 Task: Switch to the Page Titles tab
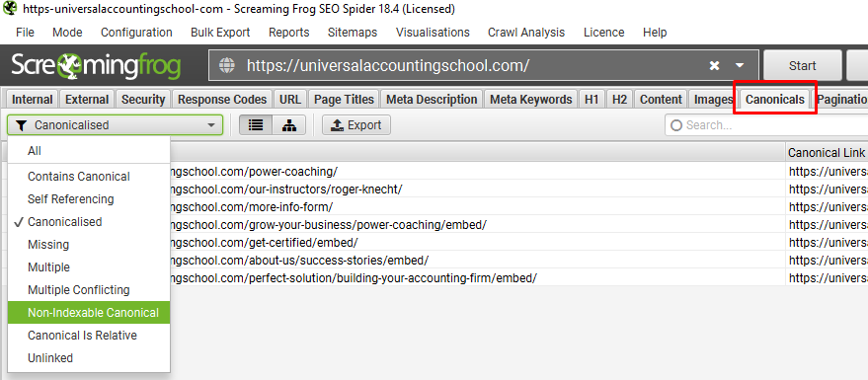click(x=344, y=99)
